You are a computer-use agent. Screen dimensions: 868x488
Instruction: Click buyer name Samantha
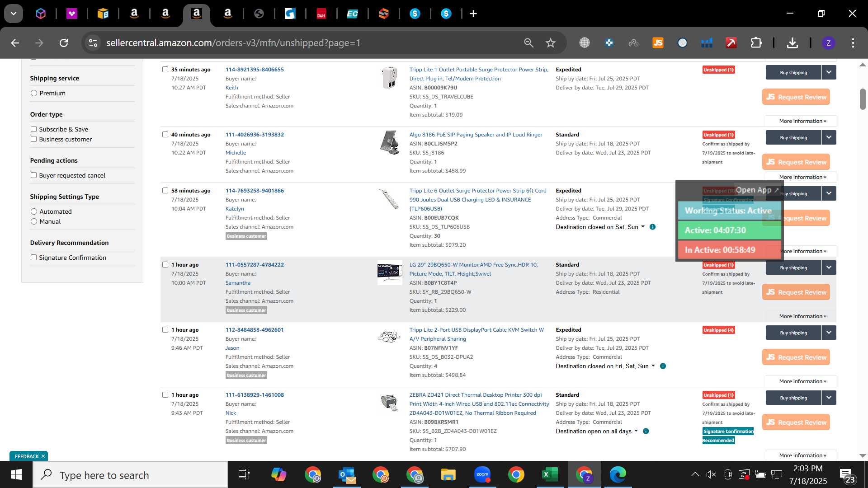click(x=238, y=283)
